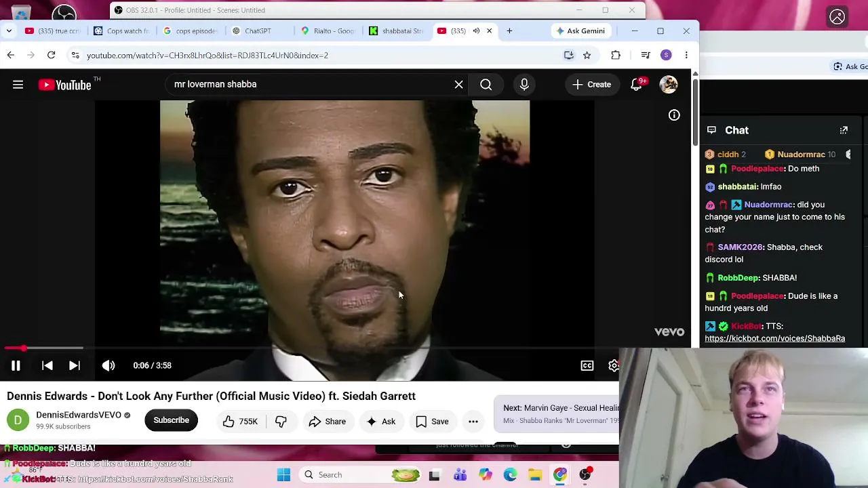Open File Explorer from the taskbar

pos(535,475)
